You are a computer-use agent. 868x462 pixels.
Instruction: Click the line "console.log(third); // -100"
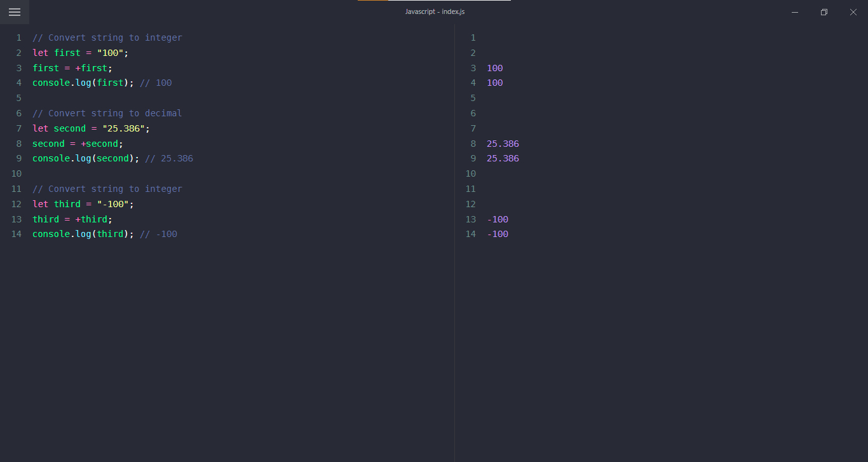click(105, 234)
